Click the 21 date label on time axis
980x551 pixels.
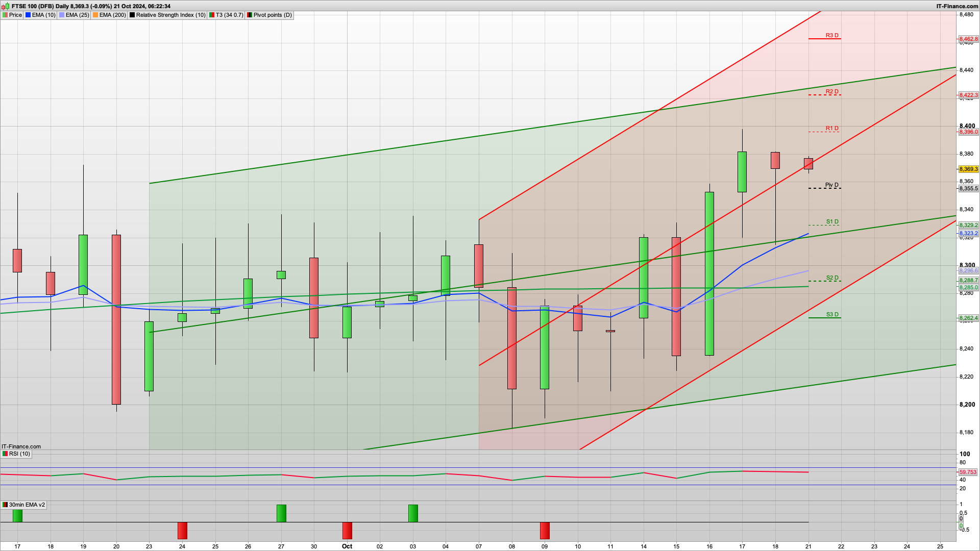pyautogui.click(x=808, y=546)
